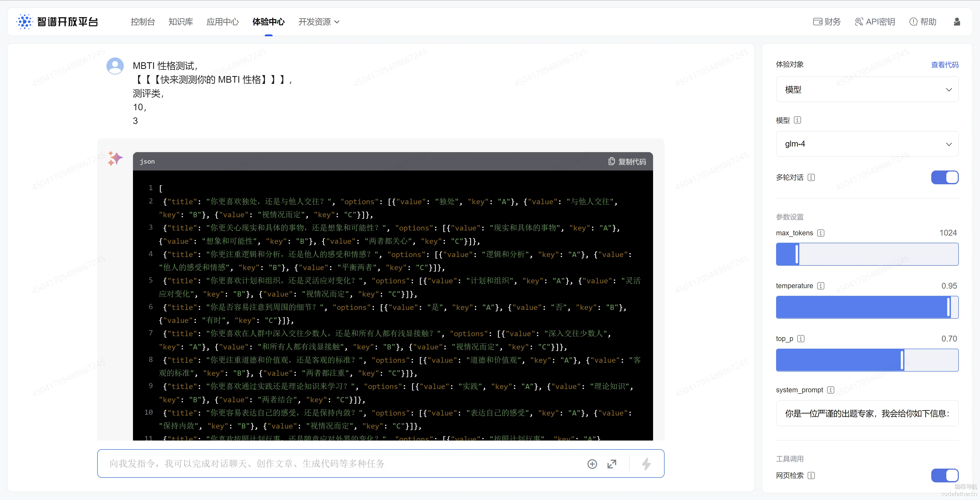980x500 pixels.
Task: Click the plus attach icon in input box
Action: tap(592, 464)
